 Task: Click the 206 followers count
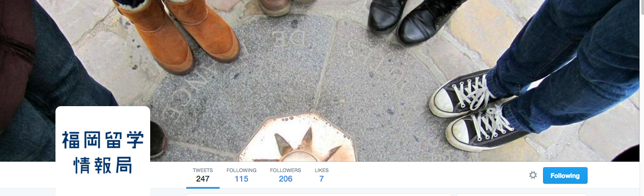point(285,179)
